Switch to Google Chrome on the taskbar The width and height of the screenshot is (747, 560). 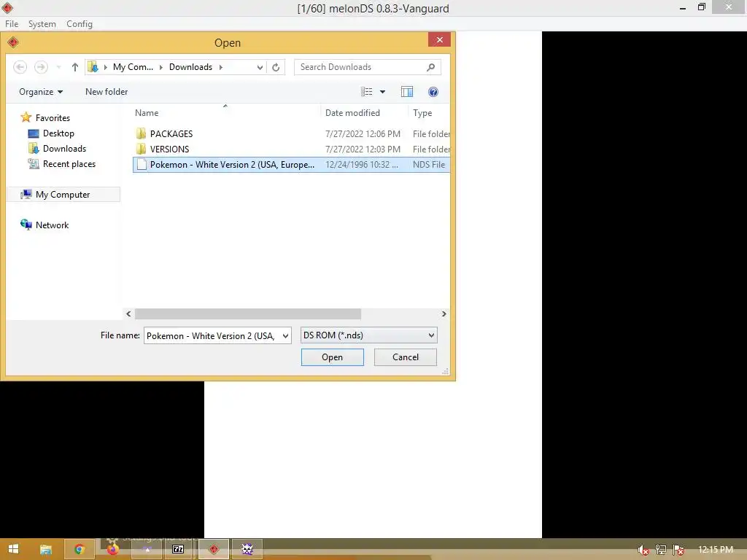(79, 550)
